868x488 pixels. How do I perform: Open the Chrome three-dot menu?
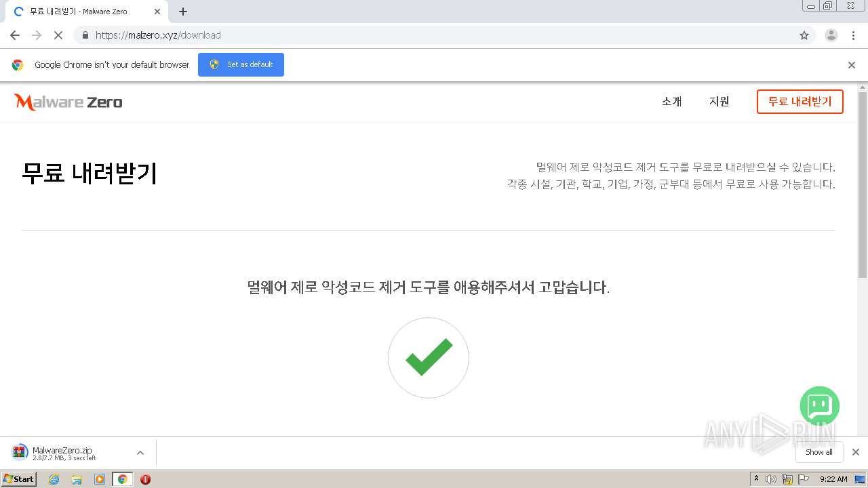(x=854, y=35)
